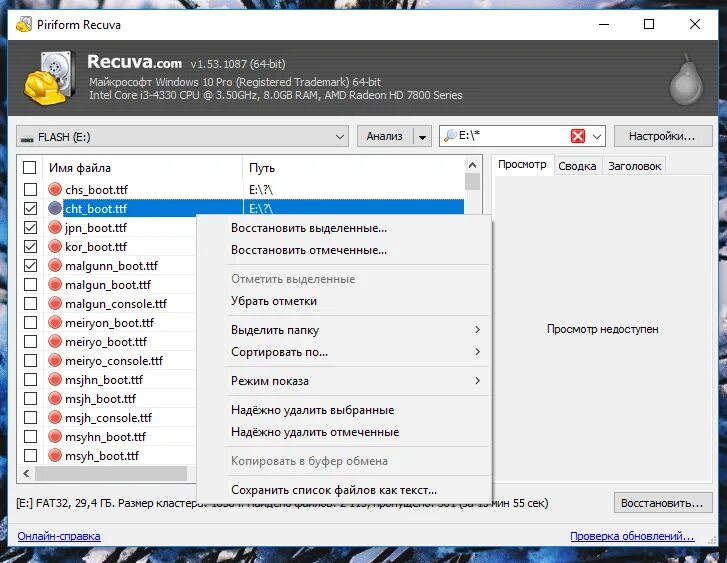Click the red status dot of msjh_boot.ttf
This screenshot has width=727, height=563.
[55, 398]
